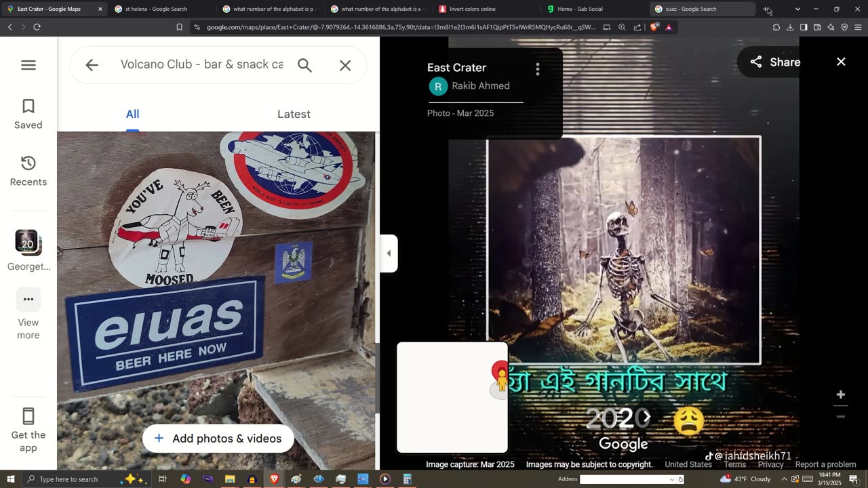Click Add photos & videos button
Screen dimensions: 868x488
pos(218,439)
